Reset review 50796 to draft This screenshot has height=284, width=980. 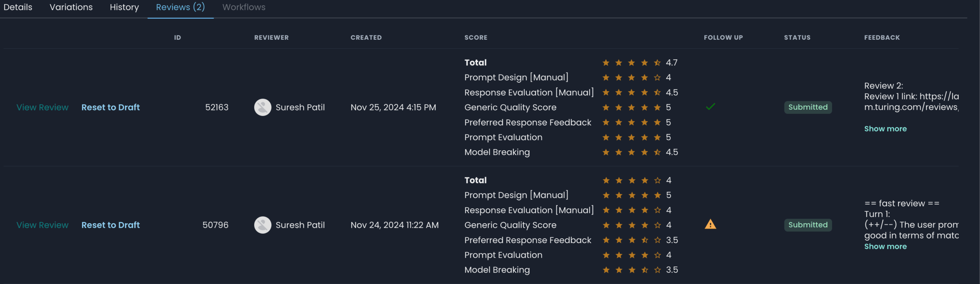111,225
